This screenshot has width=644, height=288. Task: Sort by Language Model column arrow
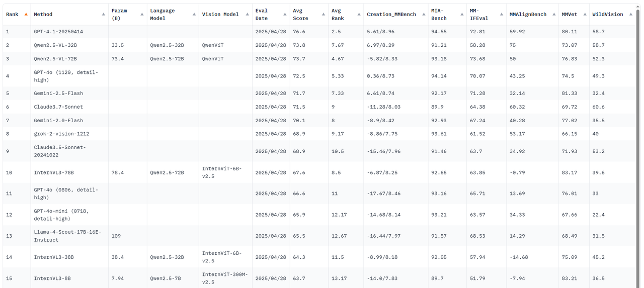pos(194,14)
